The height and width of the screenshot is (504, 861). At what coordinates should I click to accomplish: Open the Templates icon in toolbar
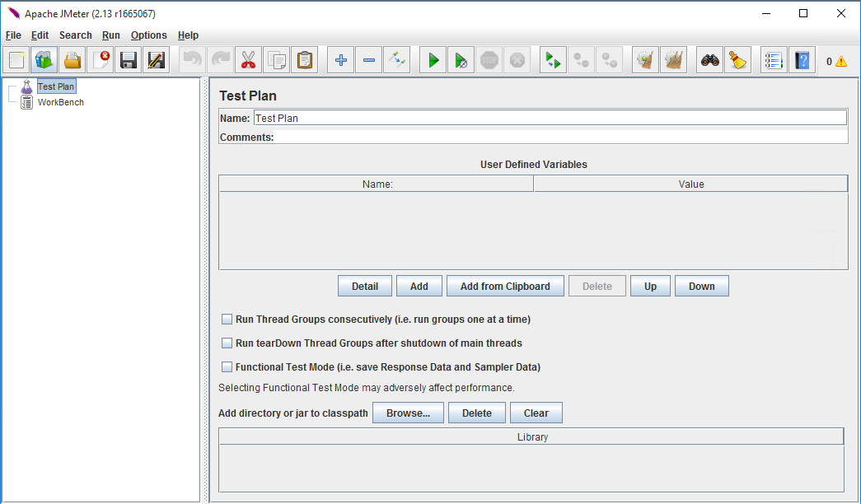pos(44,60)
